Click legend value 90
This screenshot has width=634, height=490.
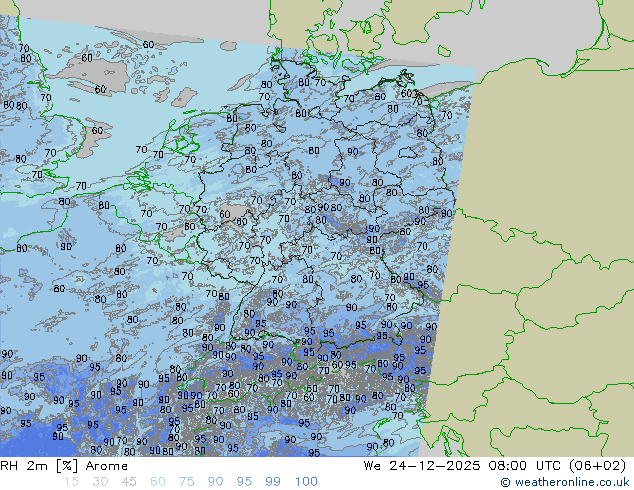click(x=215, y=482)
